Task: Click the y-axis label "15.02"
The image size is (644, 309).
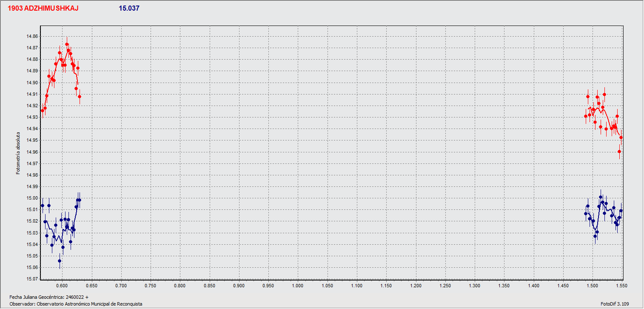Action: (32, 221)
